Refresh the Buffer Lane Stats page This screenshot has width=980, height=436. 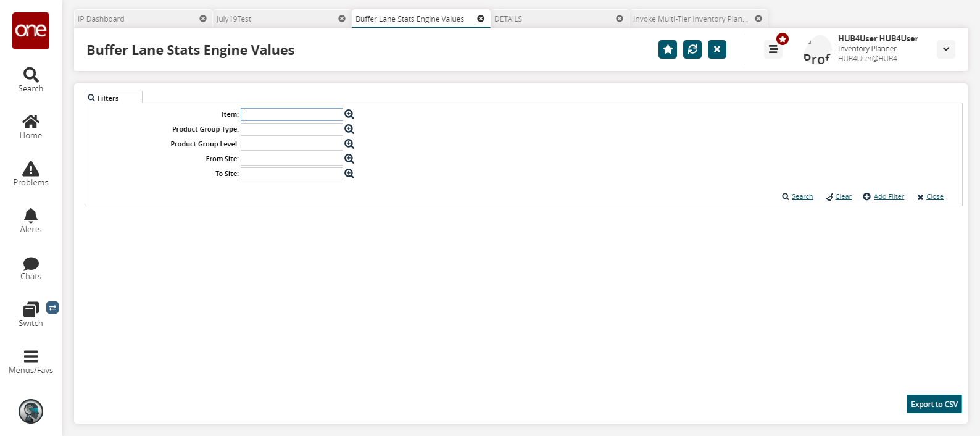tap(692, 49)
